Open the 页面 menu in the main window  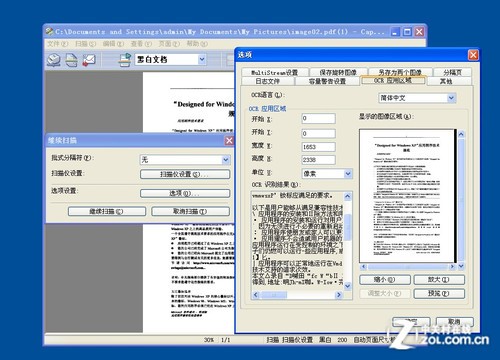click(x=169, y=44)
